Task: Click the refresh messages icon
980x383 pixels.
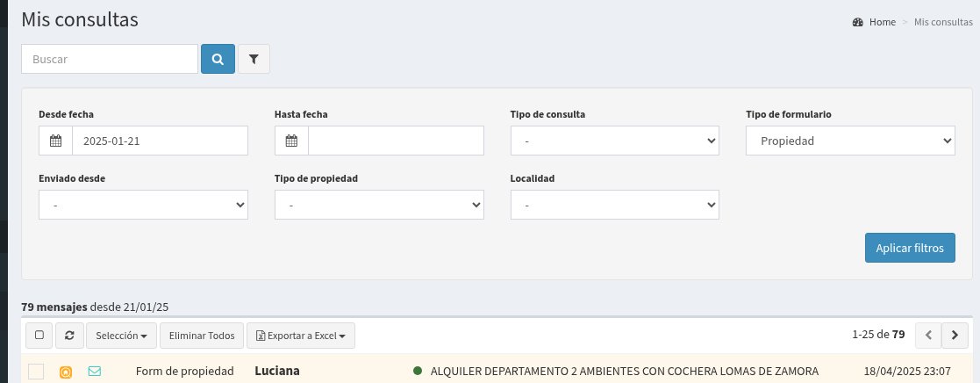Action: tap(68, 336)
